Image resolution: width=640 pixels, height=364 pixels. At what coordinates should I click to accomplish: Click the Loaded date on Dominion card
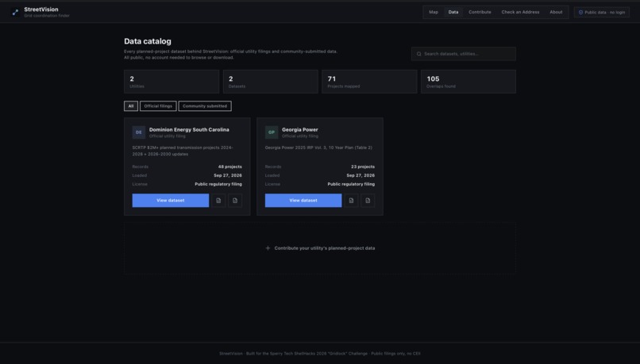pyautogui.click(x=228, y=175)
